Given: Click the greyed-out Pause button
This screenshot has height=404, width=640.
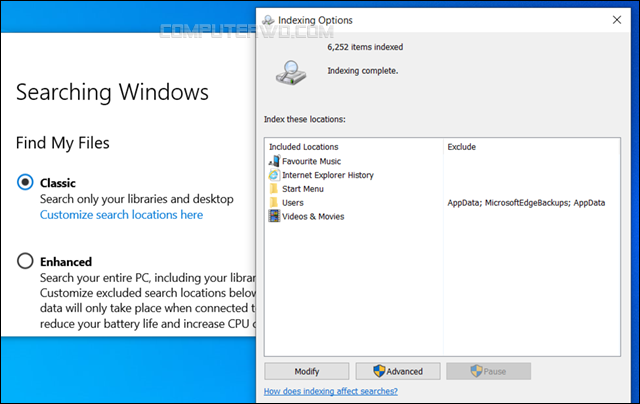Looking at the screenshot, I should pyautogui.click(x=489, y=371).
